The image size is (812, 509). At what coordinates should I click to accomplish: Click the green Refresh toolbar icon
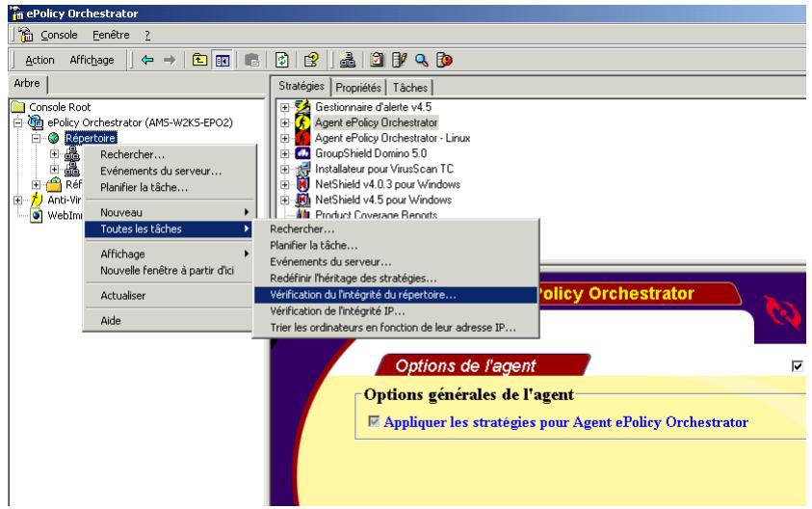(281, 60)
